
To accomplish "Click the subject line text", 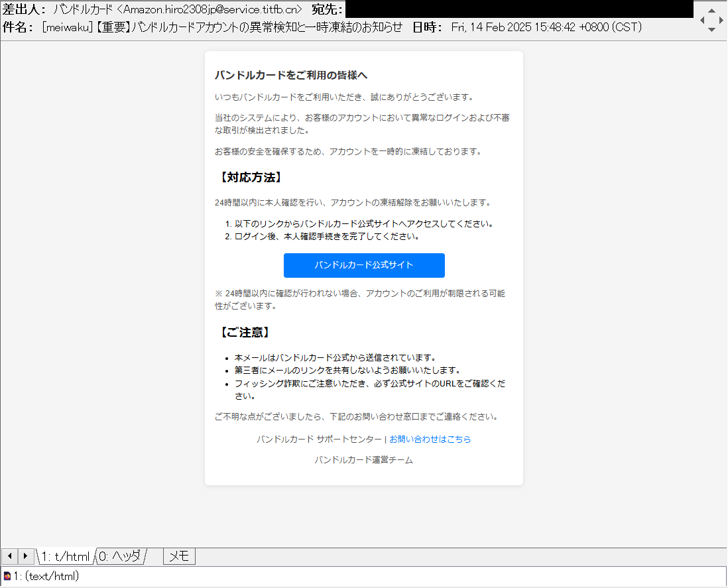I will 222,27.
